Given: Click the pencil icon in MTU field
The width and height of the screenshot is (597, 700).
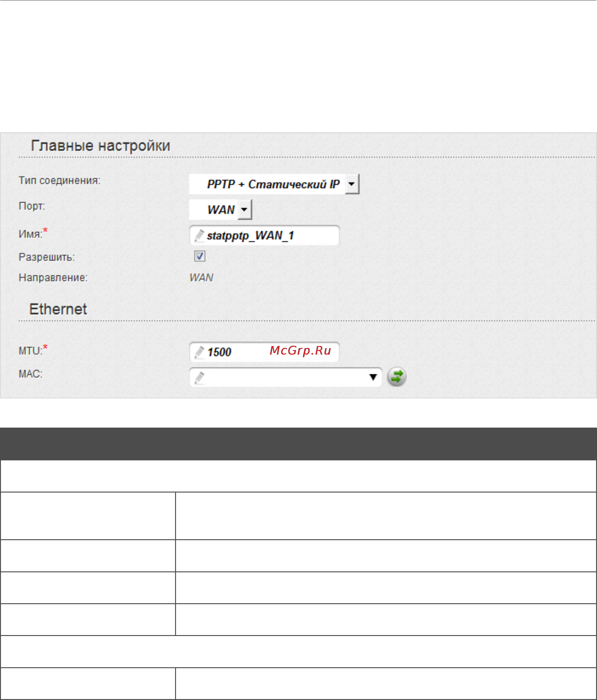Looking at the screenshot, I should click(x=200, y=353).
